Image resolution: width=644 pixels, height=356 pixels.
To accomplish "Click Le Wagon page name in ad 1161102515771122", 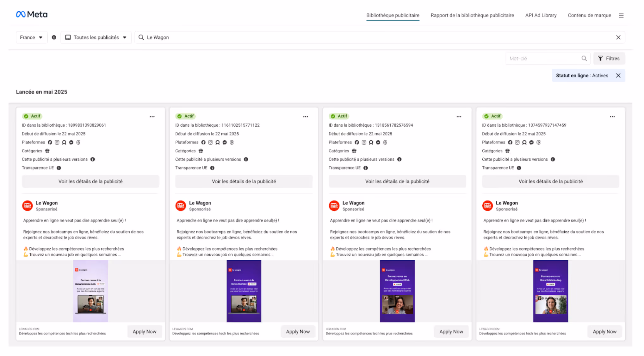I will point(200,203).
